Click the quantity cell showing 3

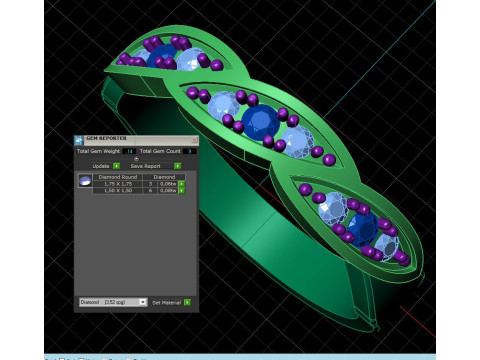(x=150, y=184)
